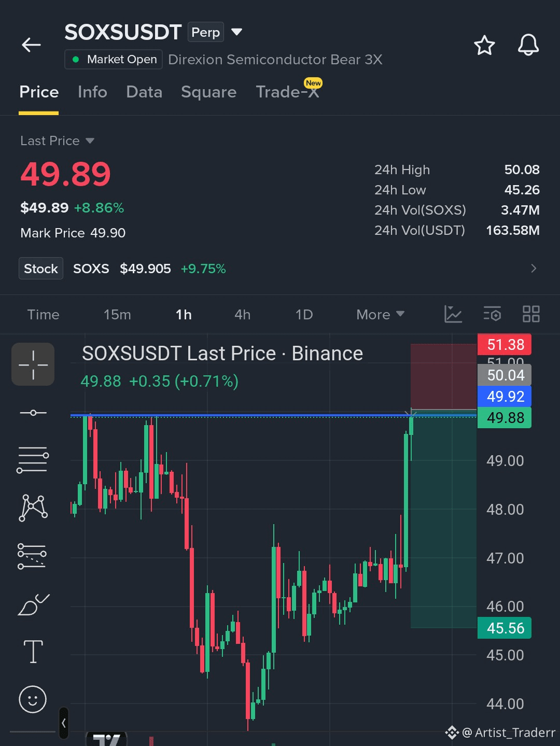
Task: Go back using the left arrow
Action: (31, 45)
